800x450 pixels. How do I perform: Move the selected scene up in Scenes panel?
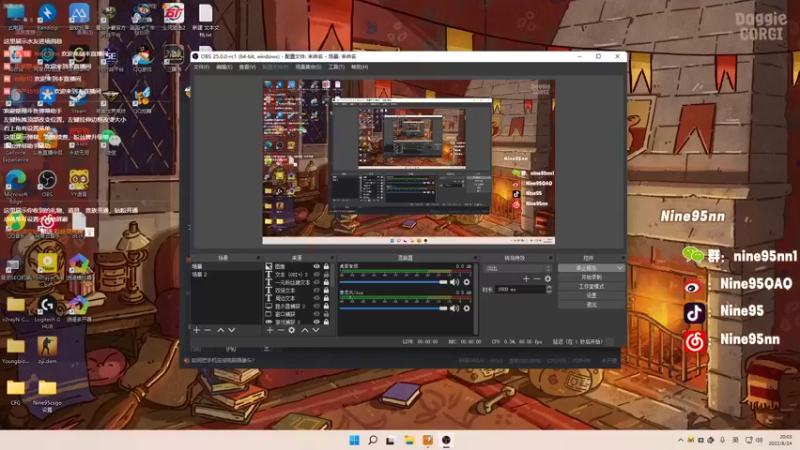pyautogui.click(x=220, y=330)
